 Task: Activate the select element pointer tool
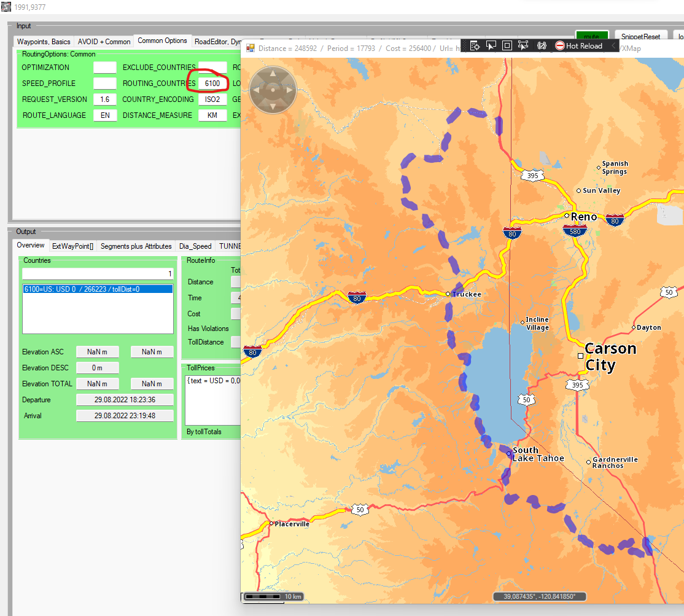click(491, 45)
